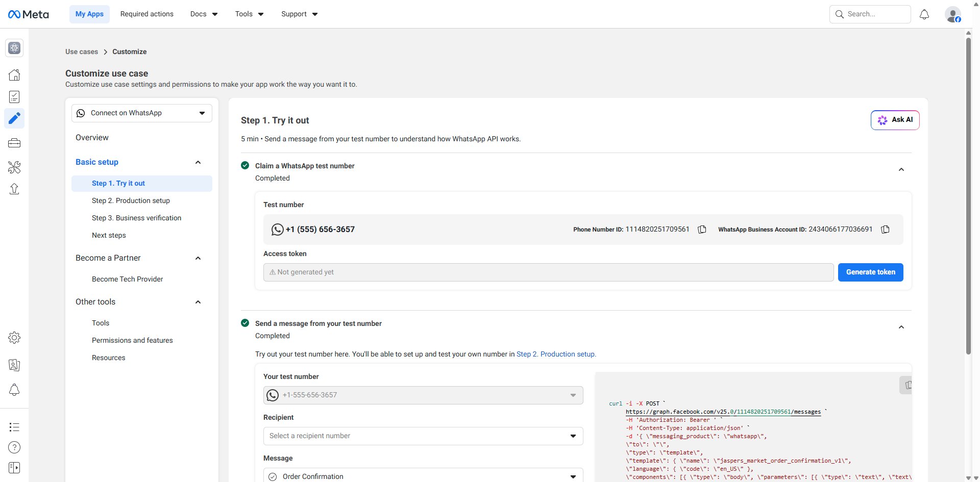Click the Meta logo
Screen dimensions: 980x482
click(29, 14)
